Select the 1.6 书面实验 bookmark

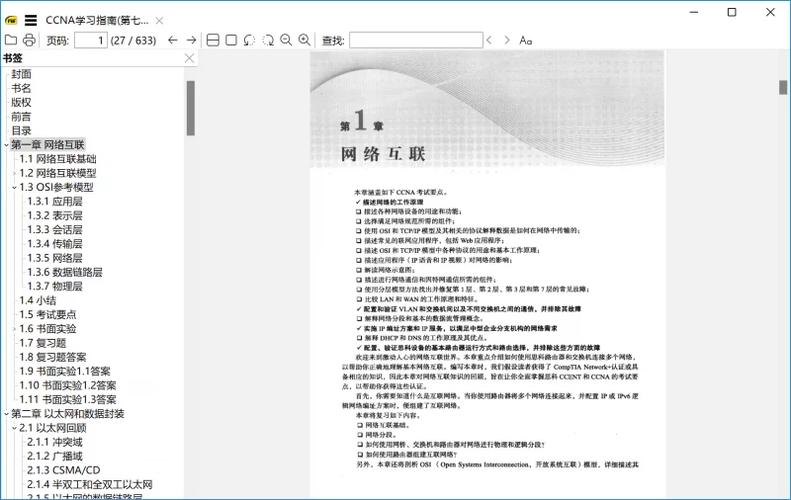point(47,328)
